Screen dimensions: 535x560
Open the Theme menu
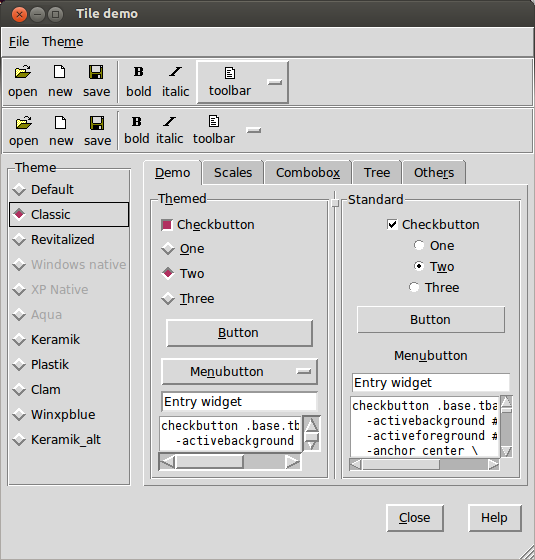(x=62, y=42)
